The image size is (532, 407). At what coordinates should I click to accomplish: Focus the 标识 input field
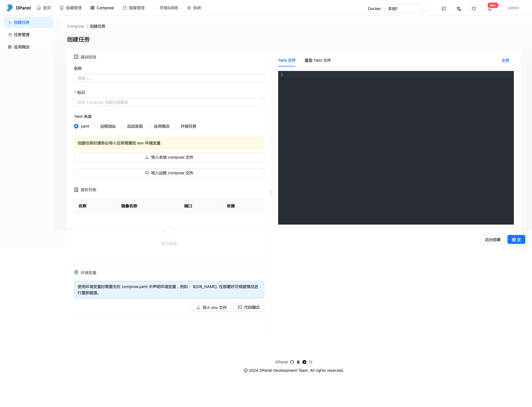(169, 102)
